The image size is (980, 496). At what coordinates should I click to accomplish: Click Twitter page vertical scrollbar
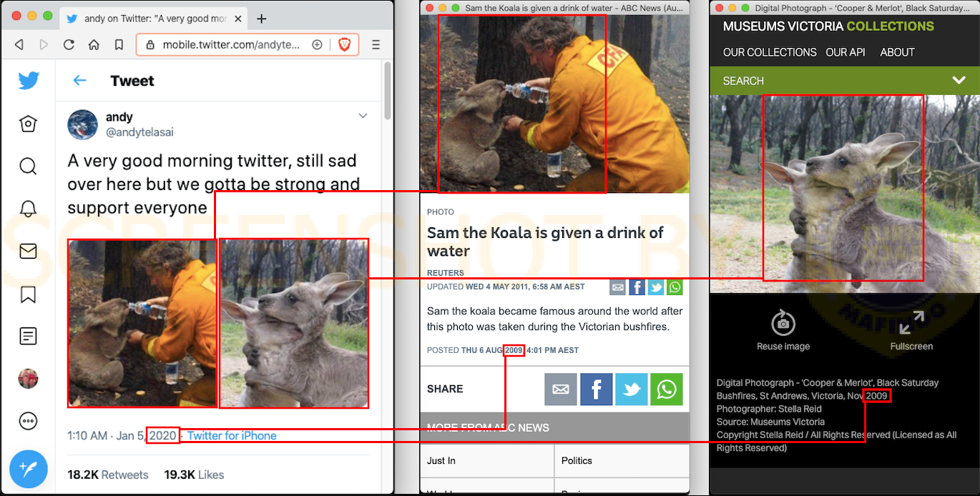pyautogui.click(x=388, y=91)
